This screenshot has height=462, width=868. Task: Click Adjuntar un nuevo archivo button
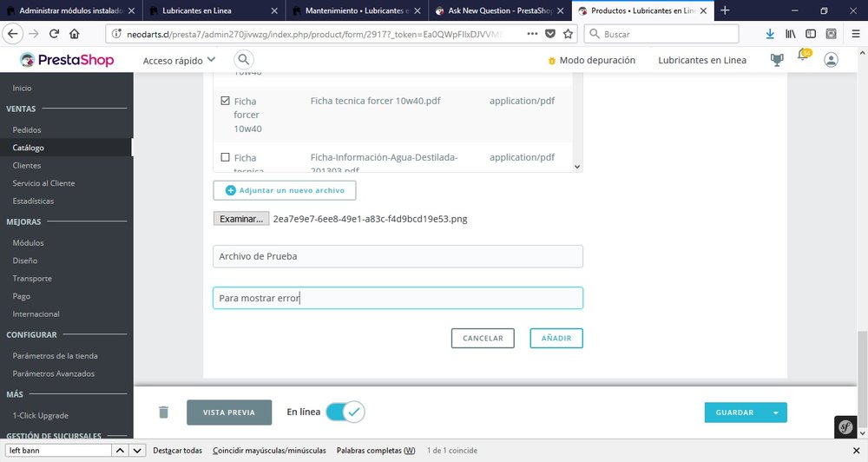(x=285, y=190)
